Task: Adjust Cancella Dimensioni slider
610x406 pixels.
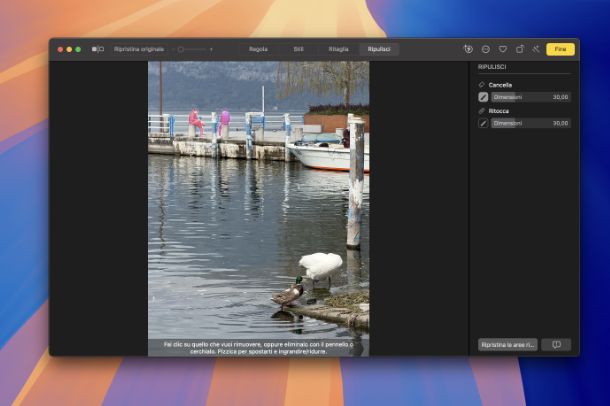Action: click(531, 97)
